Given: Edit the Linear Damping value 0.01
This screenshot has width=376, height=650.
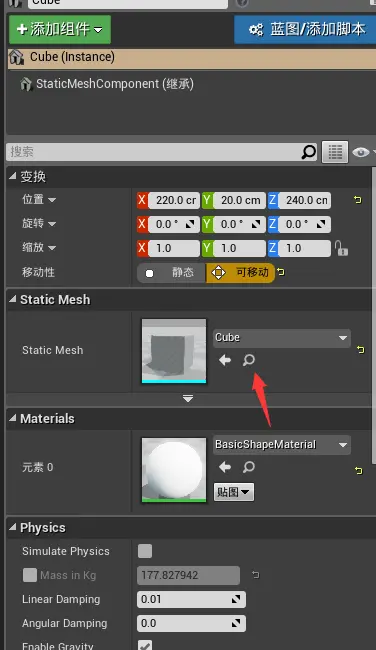Looking at the screenshot, I should (x=191, y=599).
